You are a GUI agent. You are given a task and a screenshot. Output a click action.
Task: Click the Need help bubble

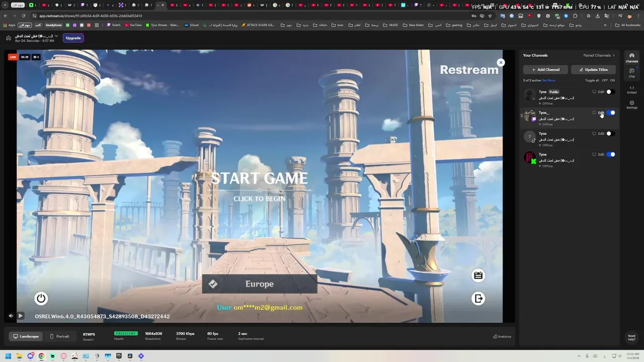pyautogui.click(x=631, y=337)
